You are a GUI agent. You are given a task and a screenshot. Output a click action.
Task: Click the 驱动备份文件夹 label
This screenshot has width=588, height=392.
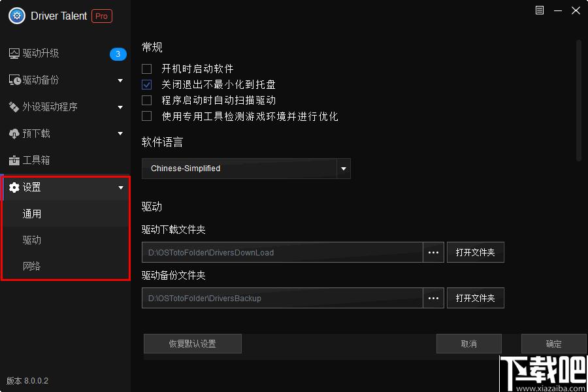174,275
